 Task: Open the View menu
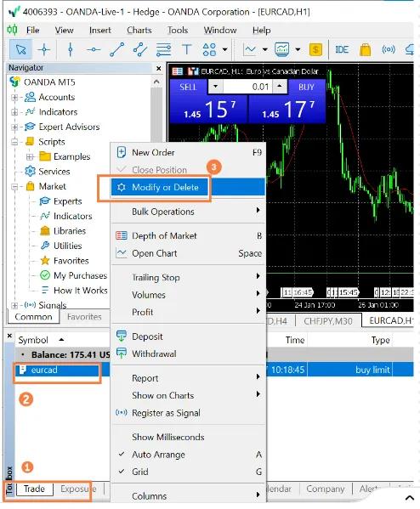click(x=64, y=31)
